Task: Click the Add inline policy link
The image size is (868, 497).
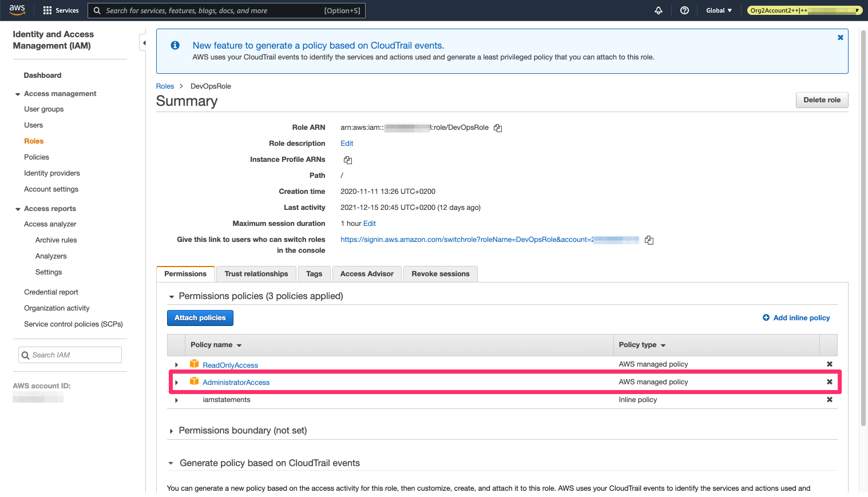Action: pyautogui.click(x=801, y=318)
